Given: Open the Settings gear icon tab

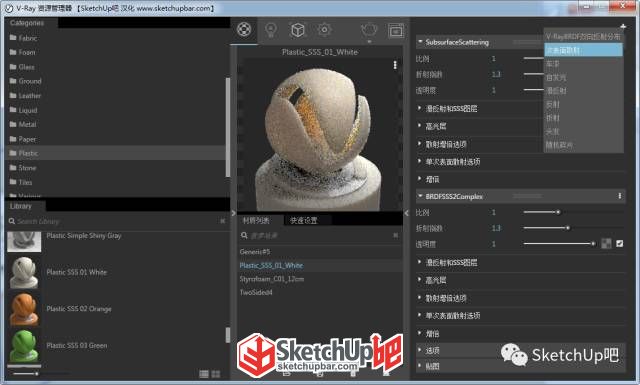Looking at the screenshot, I should [x=324, y=29].
